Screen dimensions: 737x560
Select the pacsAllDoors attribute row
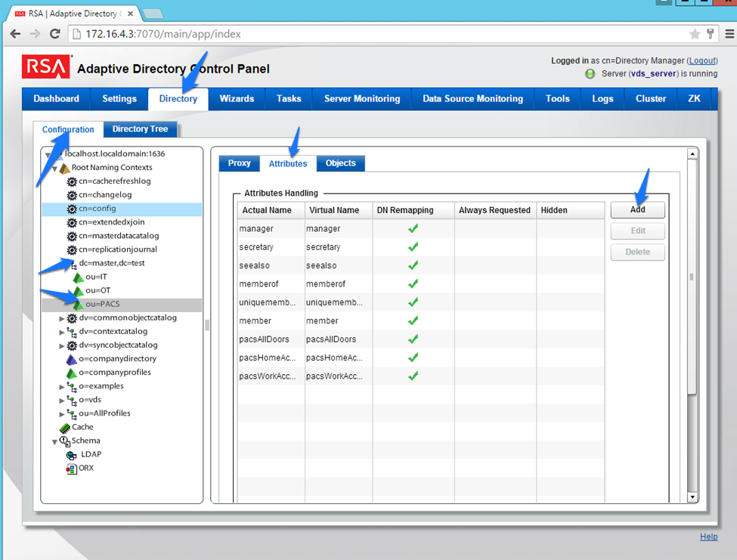[x=421, y=339]
